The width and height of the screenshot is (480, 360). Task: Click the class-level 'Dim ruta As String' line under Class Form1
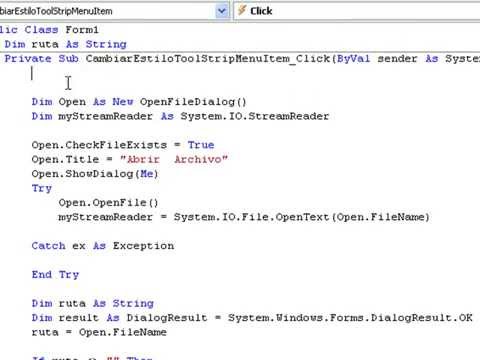66,44
